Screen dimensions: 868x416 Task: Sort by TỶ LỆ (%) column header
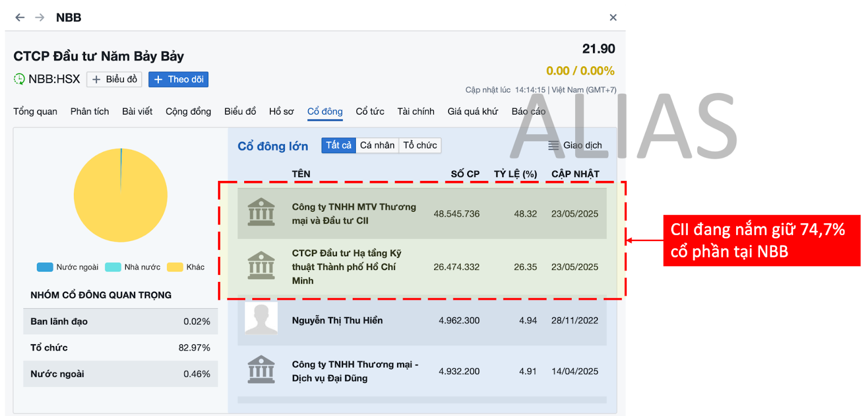(515, 174)
